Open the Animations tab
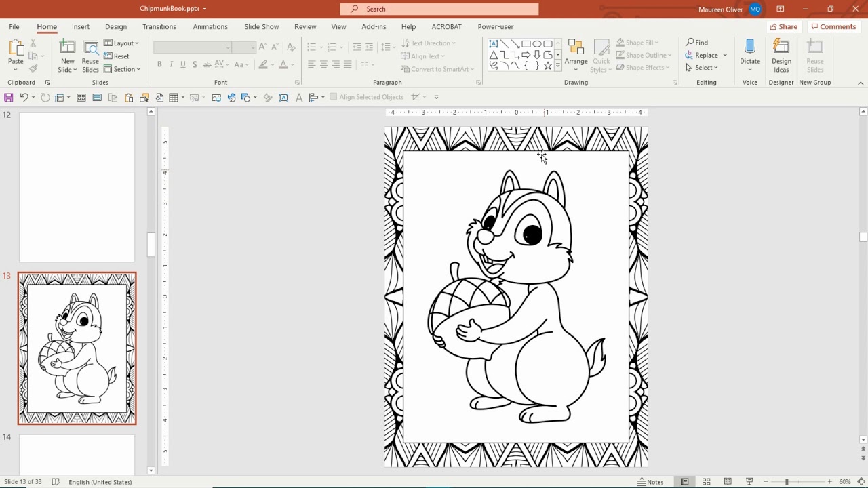The image size is (868, 488). (x=210, y=26)
